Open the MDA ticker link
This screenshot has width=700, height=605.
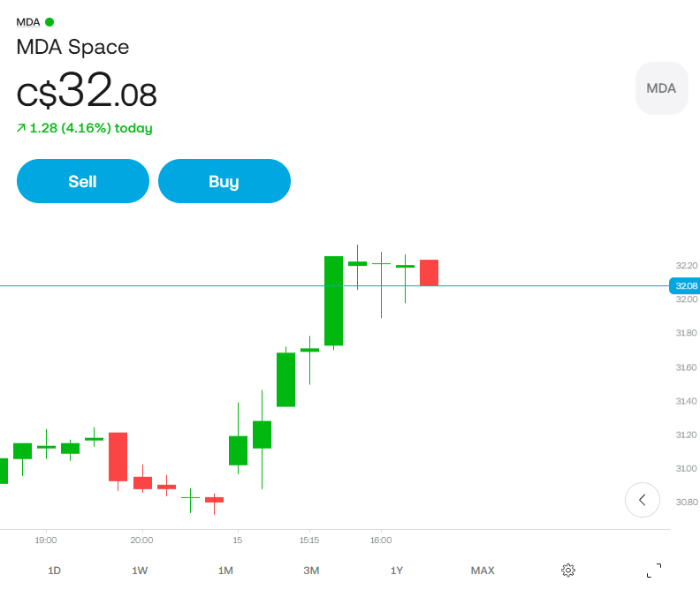pos(28,22)
